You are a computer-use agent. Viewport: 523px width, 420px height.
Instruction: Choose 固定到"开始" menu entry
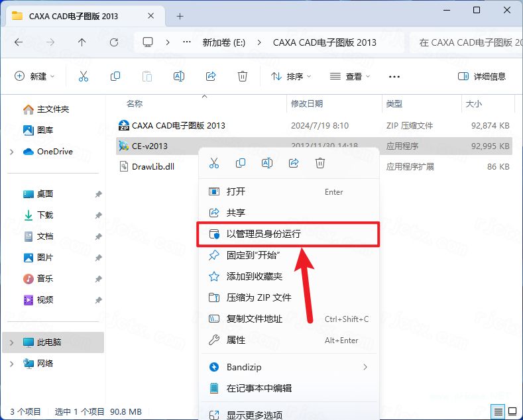pos(289,255)
